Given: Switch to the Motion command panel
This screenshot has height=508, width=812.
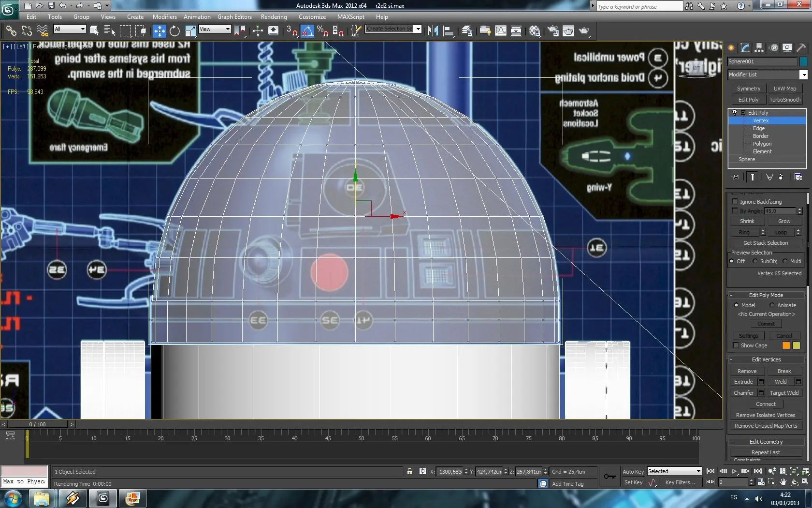Looking at the screenshot, I should (x=774, y=47).
